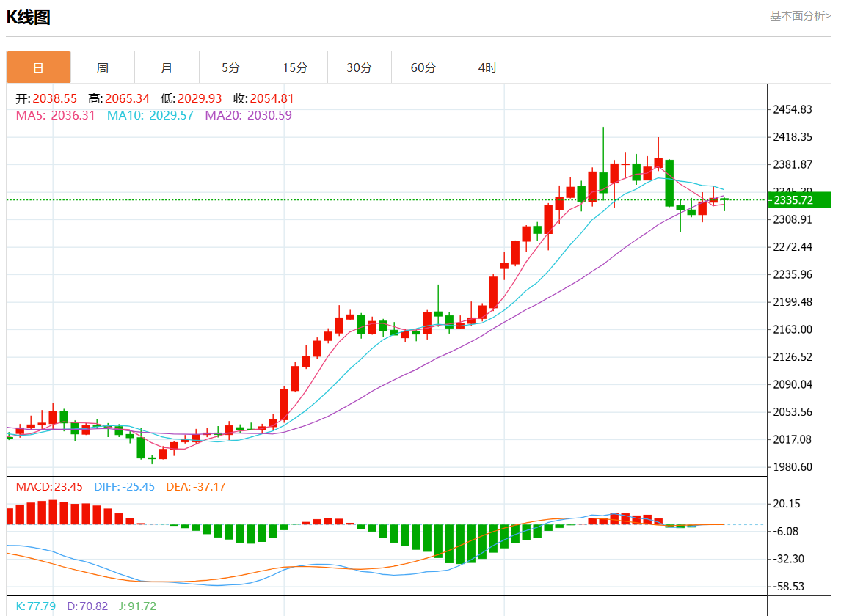Click the DIFF:-25.45 label
The width and height of the screenshot is (841, 616).
click(x=125, y=487)
